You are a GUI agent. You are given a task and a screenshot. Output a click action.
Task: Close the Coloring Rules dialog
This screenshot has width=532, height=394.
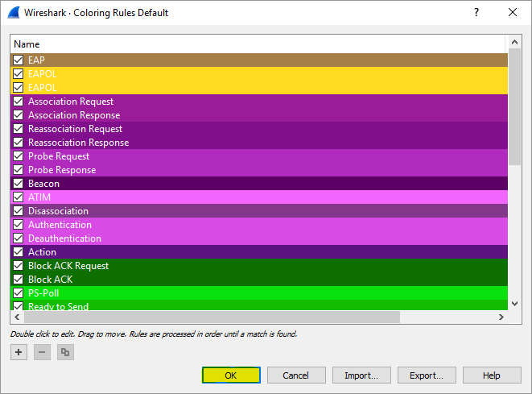[x=513, y=13]
